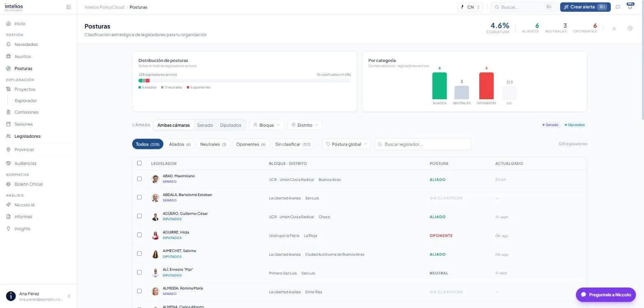This screenshot has height=308, width=644.
Task: Check the AGUIRRE, Hilda row checkbox
Action: (x=139, y=235)
